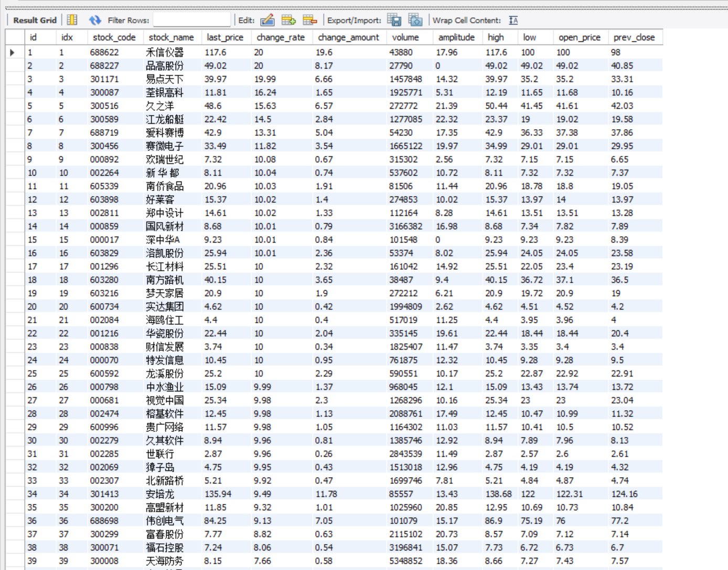The image size is (728, 570).
Task: Select stock name cell 欢瑞世纪
Action: [x=173, y=160]
